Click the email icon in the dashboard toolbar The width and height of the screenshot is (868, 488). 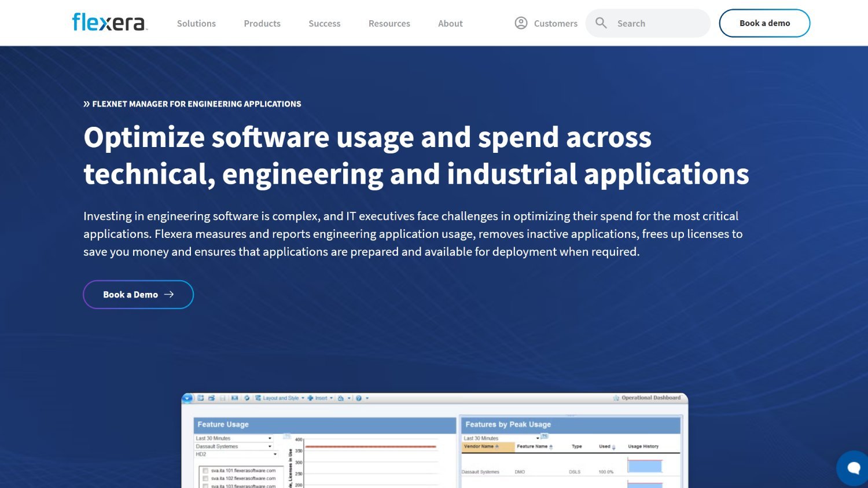point(234,398)
